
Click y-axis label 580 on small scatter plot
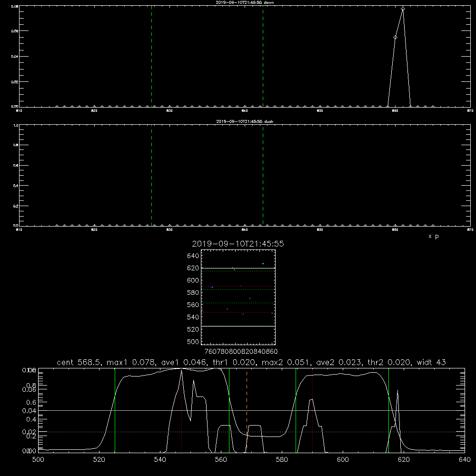click(x=193, y=293)
